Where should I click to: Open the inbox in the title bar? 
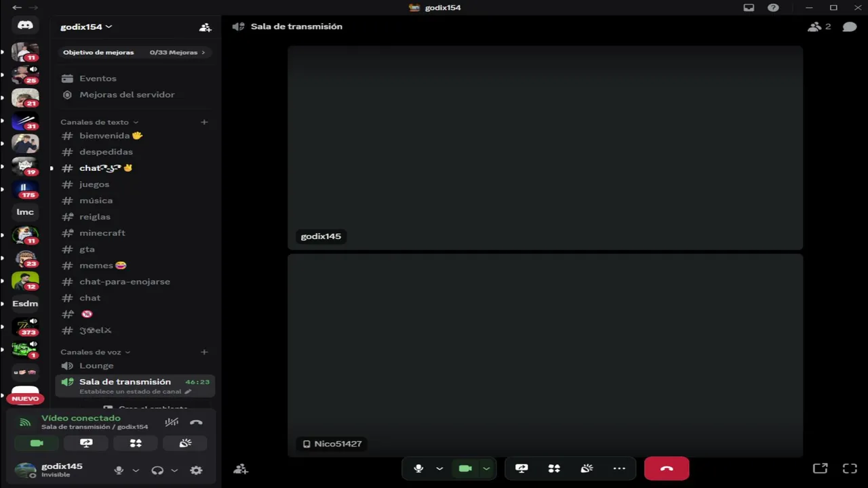coord(749,7)
